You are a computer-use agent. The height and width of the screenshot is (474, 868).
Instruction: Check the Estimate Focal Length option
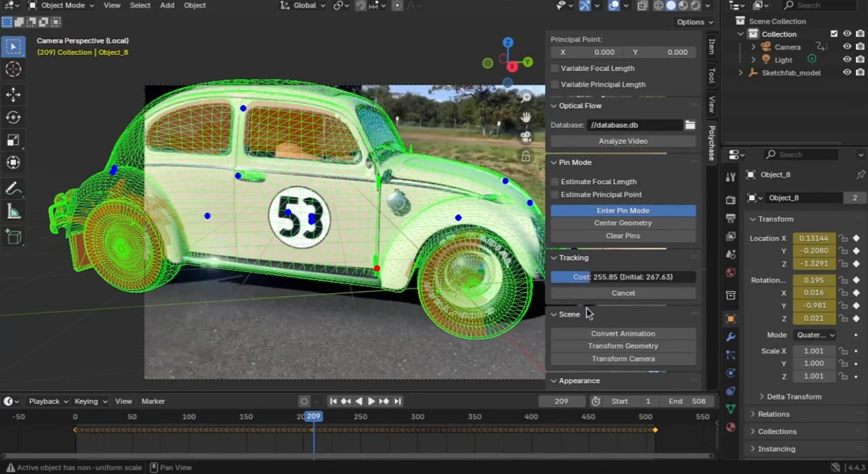(x=555, y=181)
